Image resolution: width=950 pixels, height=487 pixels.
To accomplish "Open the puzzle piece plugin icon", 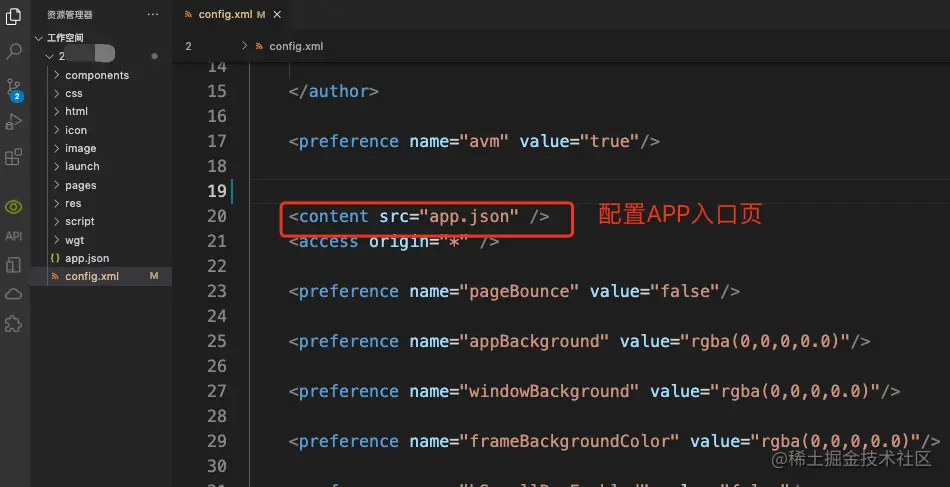I will (x=13, y=323).
